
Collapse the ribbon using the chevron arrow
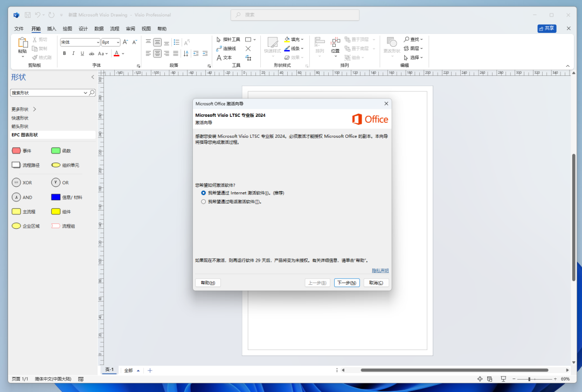pyautogui.click(x=568, y=66)
